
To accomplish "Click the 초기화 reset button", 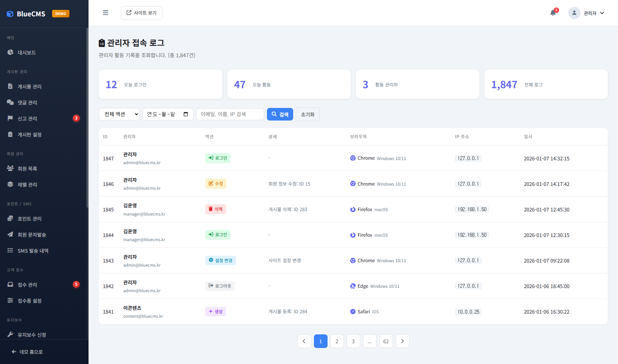I will coord(307,114).
